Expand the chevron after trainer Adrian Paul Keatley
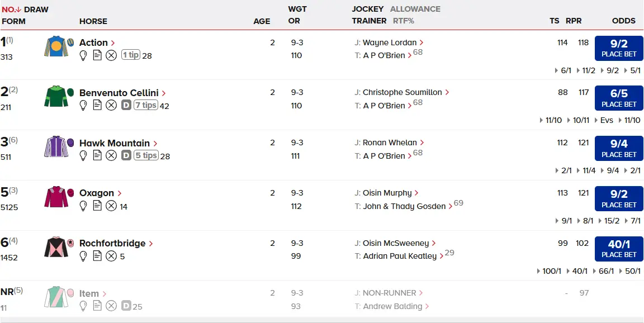 [x=442, y=256]
